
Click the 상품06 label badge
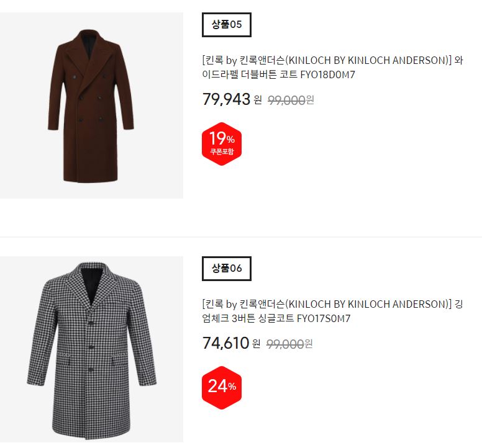227,269
